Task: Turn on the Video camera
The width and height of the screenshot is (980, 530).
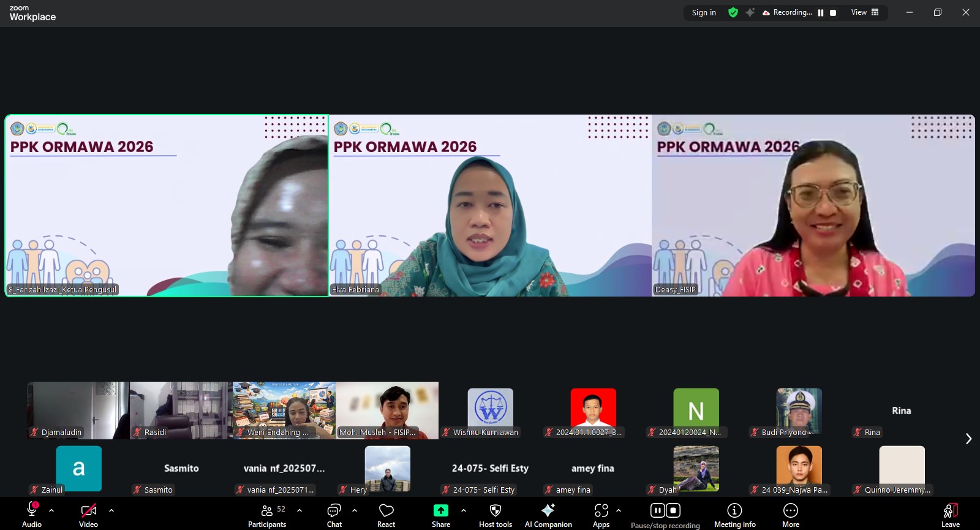Action: 88,515
